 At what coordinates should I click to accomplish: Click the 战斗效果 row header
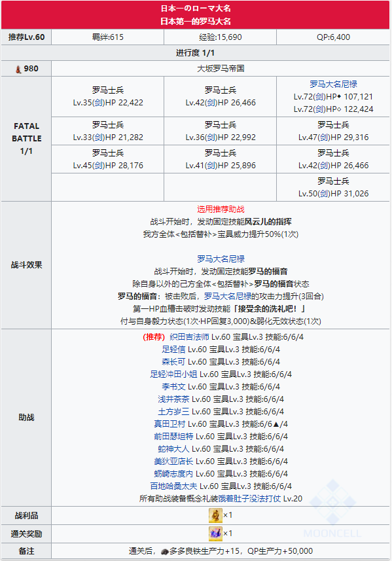tap(26, 265)
